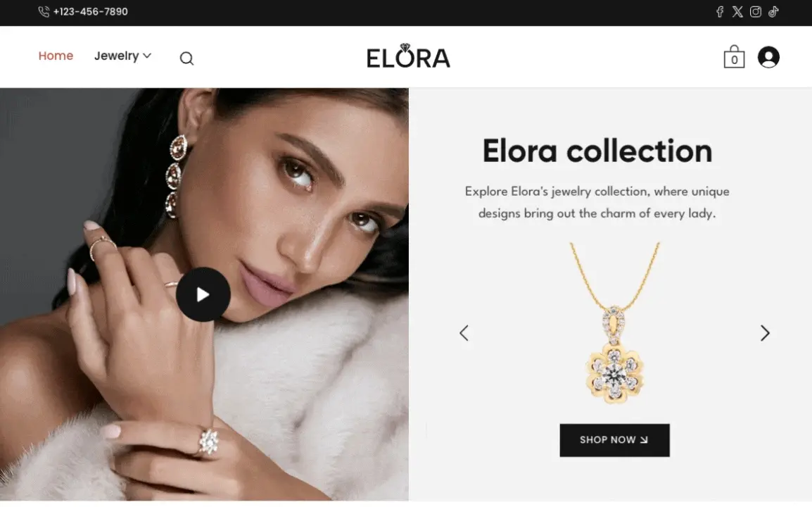Call the +123-456-7890 phone link

90,11
